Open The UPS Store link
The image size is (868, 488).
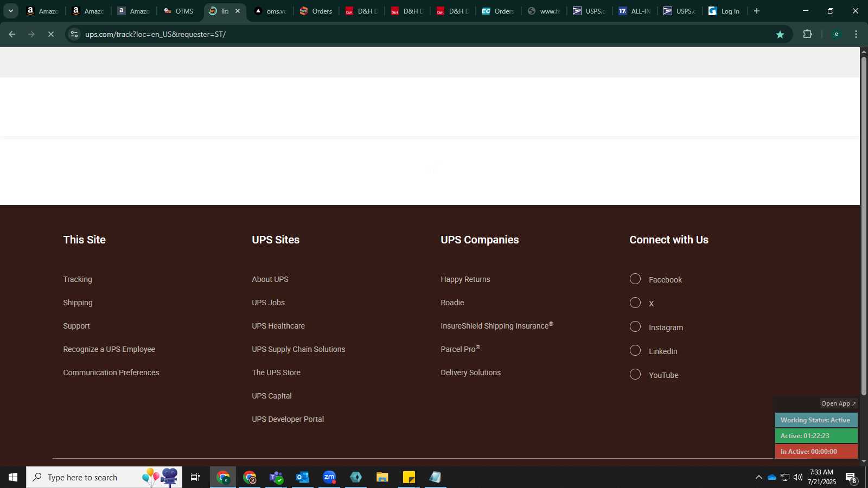(276, 373)
